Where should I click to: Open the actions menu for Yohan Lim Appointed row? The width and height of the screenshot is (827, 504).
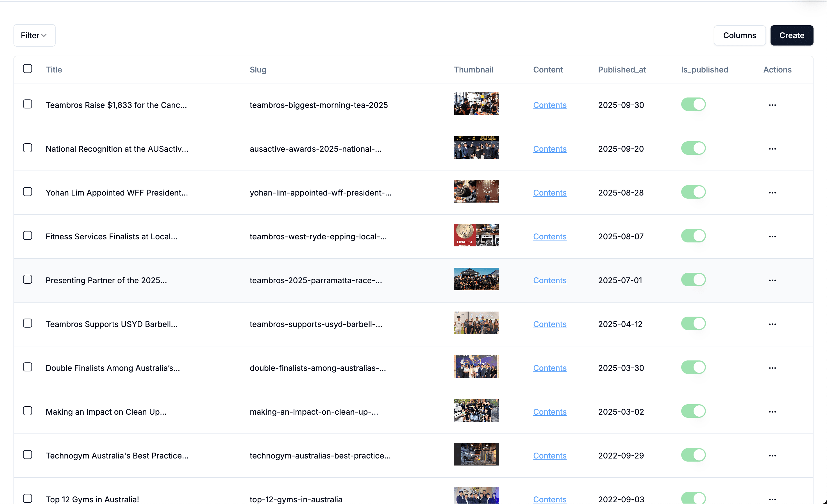(772, 193)
